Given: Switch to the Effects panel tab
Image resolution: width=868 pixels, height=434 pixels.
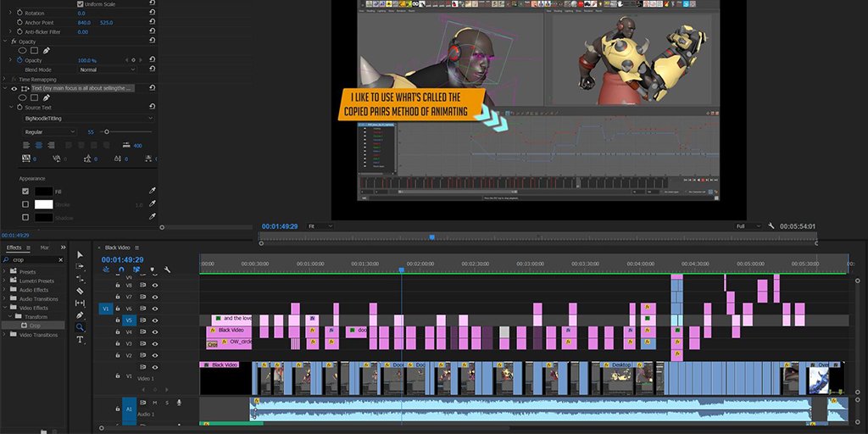Looking at the screenshot, I should pos(14,248).
